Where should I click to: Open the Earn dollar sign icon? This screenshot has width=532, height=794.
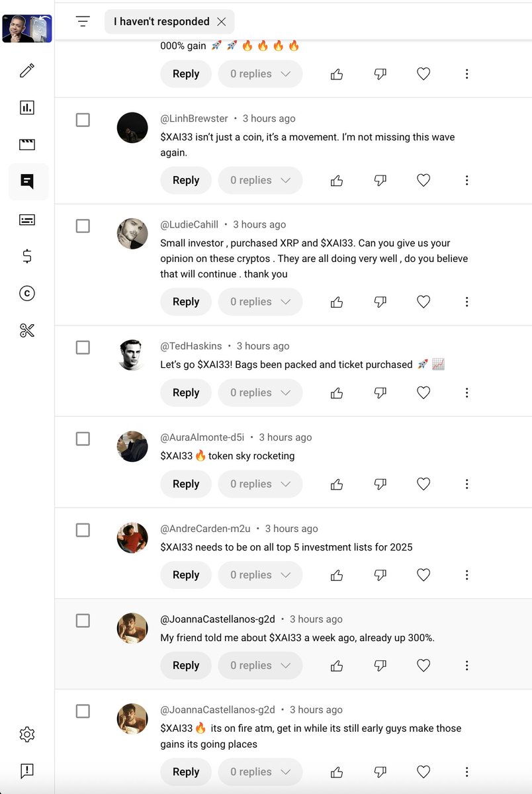(27, 256)
